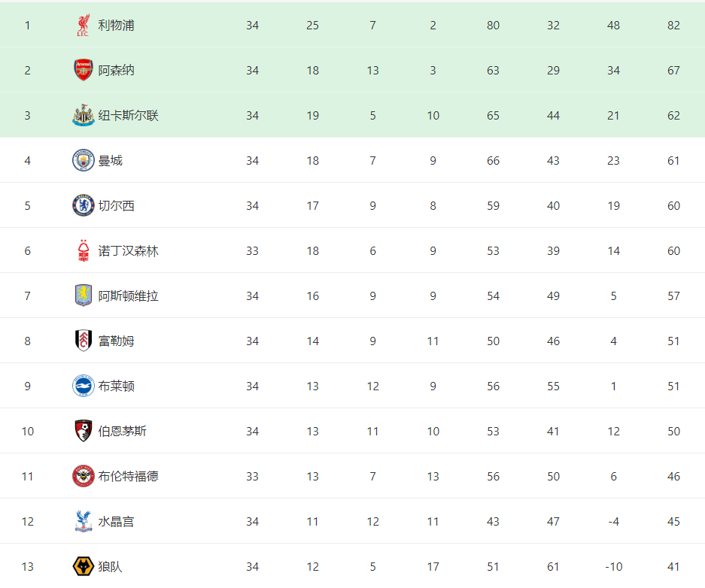Open the 利物浦 team name link
This screenshot has height=588, width=705.
[x=116, y=26]
